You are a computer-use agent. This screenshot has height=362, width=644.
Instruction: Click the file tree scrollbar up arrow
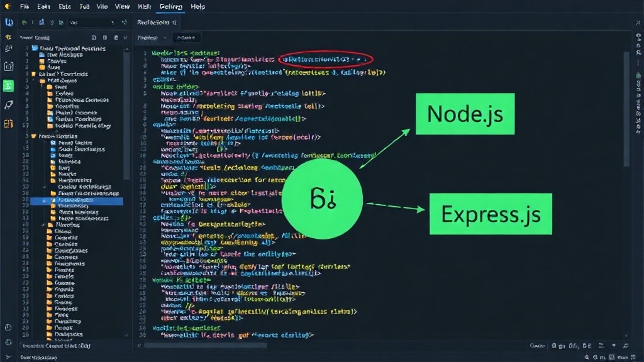[x=126, y=49]
